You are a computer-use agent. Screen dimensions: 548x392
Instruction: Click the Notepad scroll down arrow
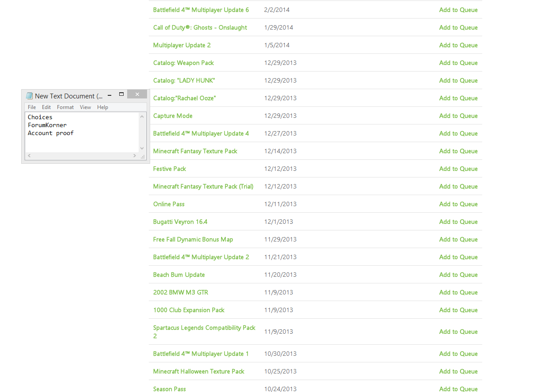click(x=142, y=148)
